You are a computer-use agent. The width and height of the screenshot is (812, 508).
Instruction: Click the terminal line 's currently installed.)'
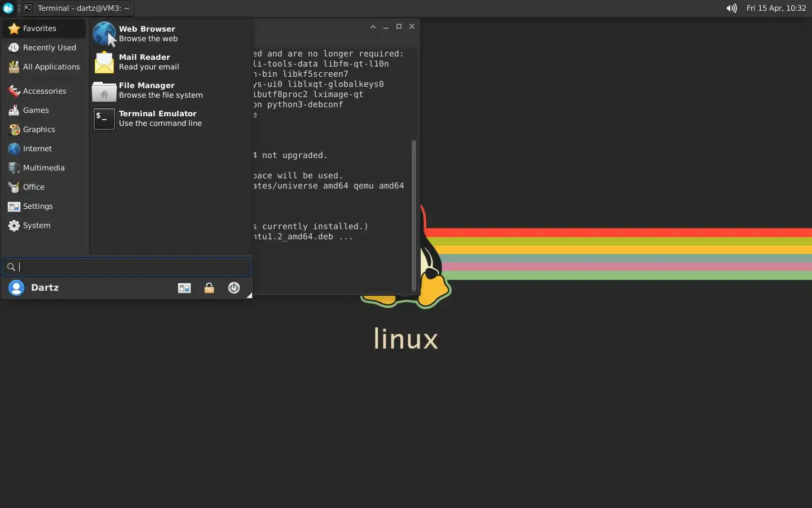coord(310,226)
